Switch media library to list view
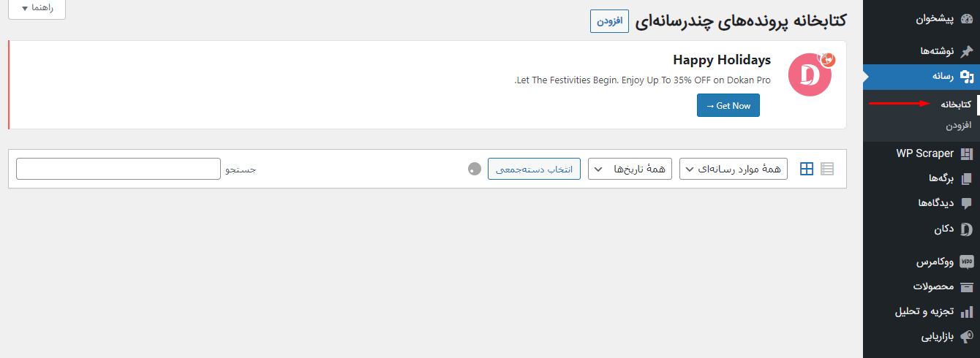This screenshot has height=358, width=980. pyautogui.click(x=827, y=169)
